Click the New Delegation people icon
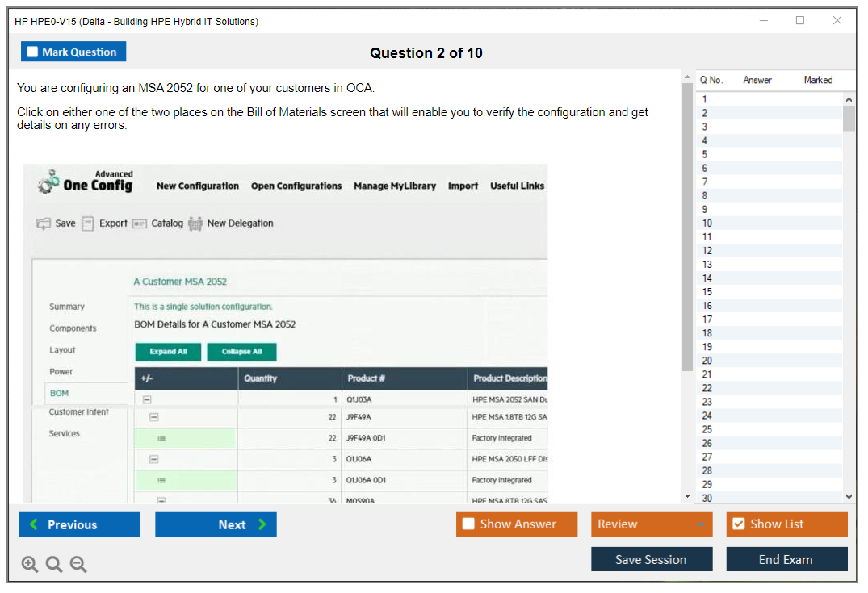 tap(195, 223)
